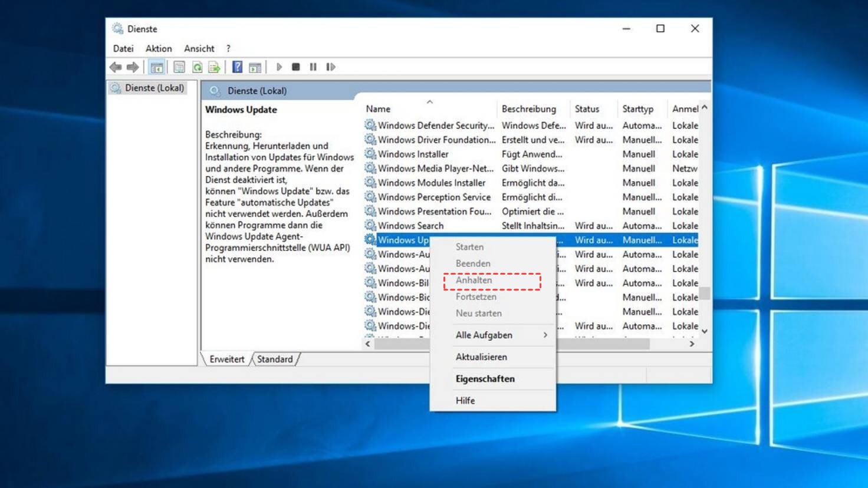Choose Eigenschaften in the context menu
This screenshot has width=868, height=488.
(485, 379)
